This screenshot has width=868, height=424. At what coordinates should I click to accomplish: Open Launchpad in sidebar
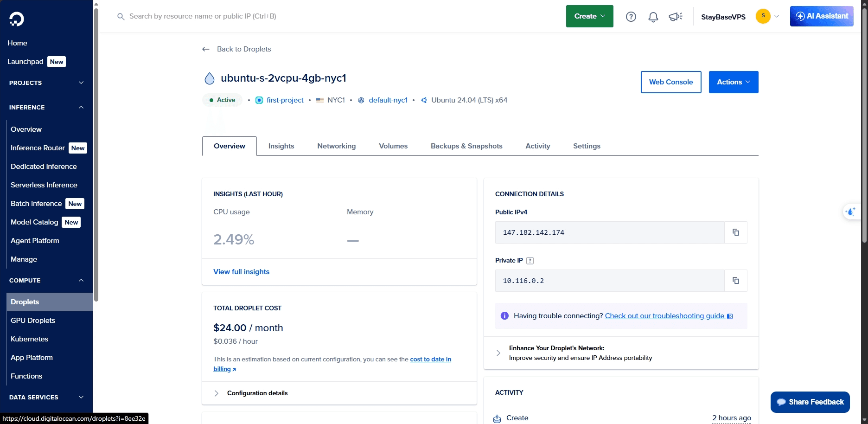pyautogui.click(x=26, y=62)
